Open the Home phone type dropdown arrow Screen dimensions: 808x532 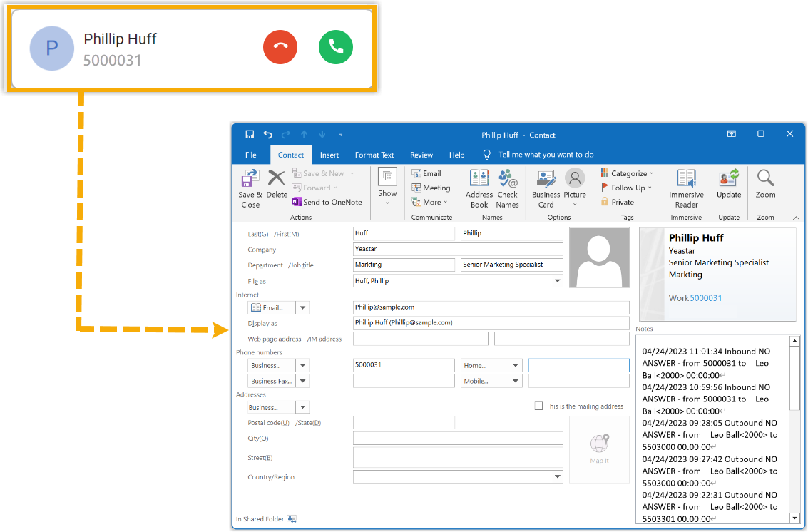[x=516, y=366]
